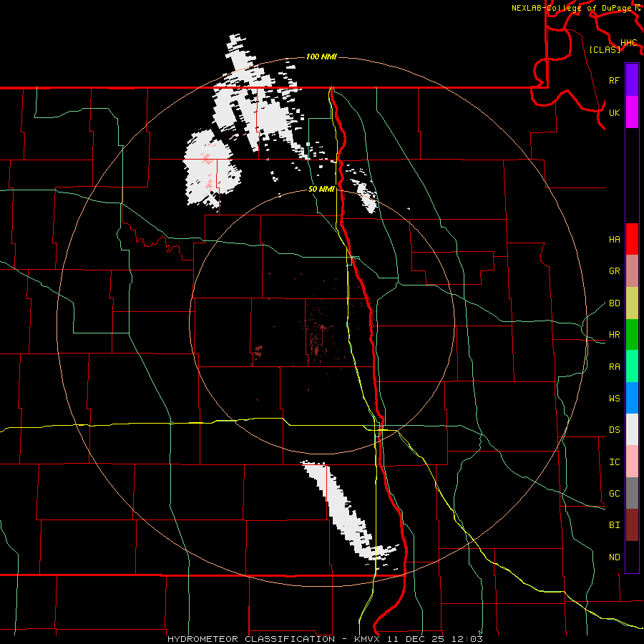
Task: Click the GC gray legend color block
Action: pyautogui.click(x=632, y=493)
